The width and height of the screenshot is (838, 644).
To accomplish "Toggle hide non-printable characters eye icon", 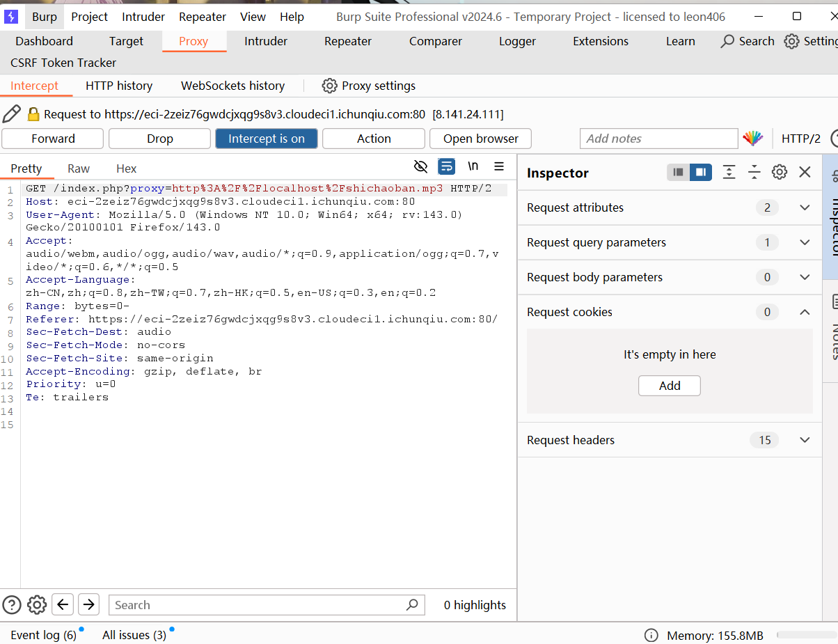I will pyautogui.click(x=420, y=166).
